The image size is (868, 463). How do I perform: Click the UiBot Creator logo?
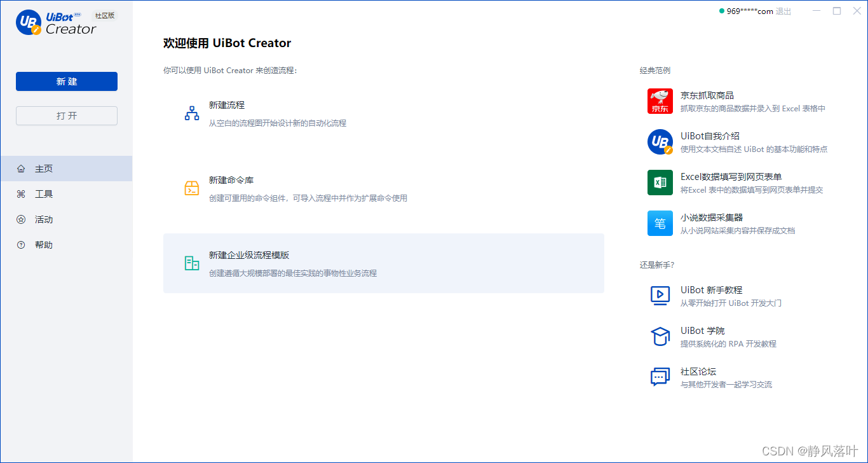tap(56, 23)
